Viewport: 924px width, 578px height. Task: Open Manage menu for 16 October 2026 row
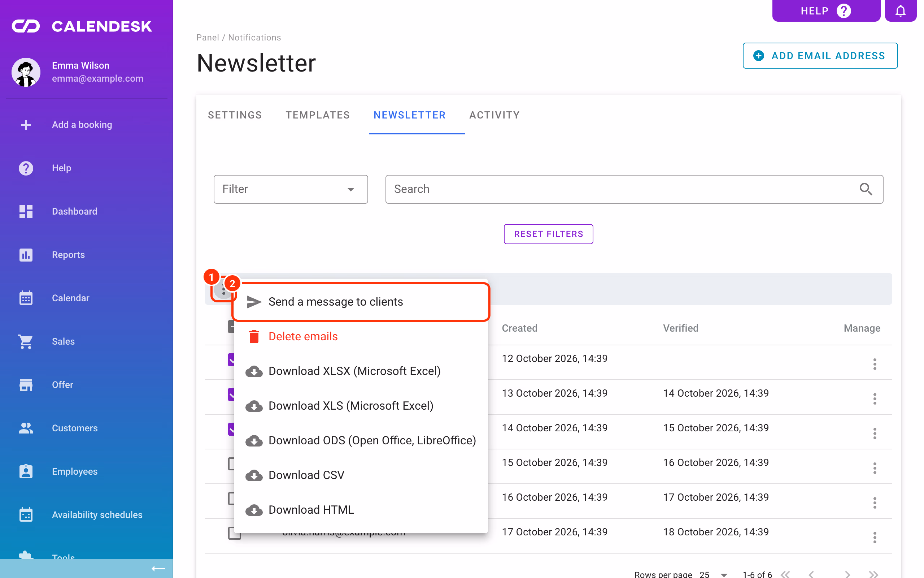(874, 502)
